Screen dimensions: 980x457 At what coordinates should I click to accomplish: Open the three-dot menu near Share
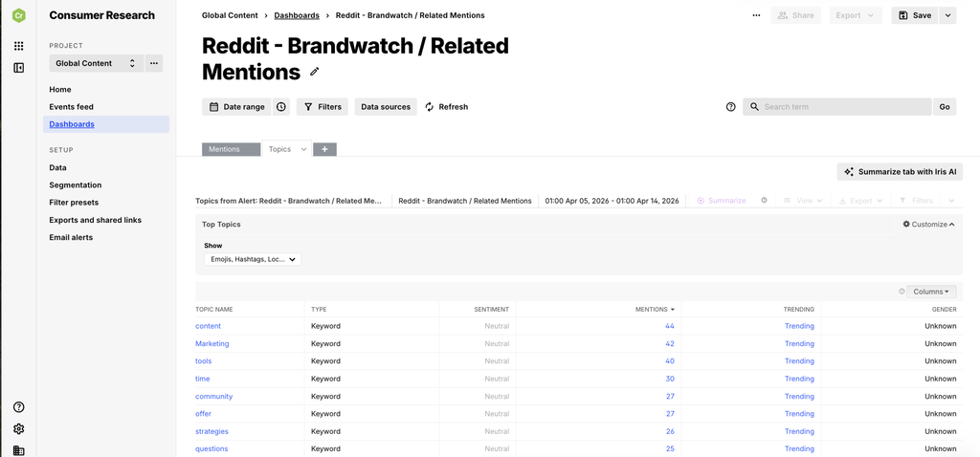click(x=756, y=15)
